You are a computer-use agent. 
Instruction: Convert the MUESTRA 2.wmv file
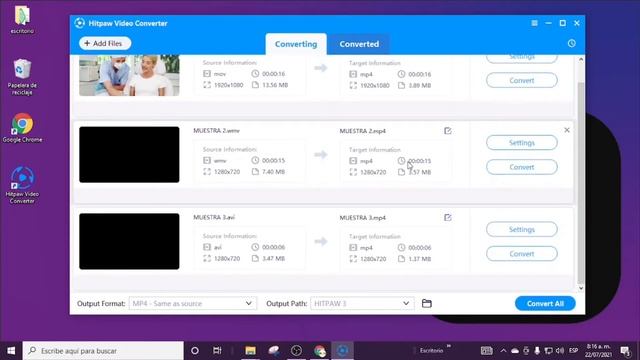[x=522, y=167]
